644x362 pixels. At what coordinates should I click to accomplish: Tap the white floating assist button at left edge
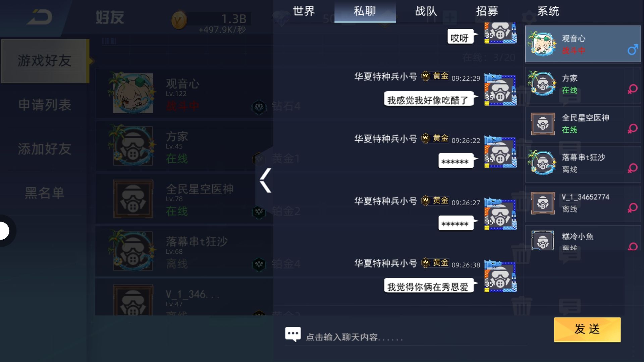[x=4, y=231]
